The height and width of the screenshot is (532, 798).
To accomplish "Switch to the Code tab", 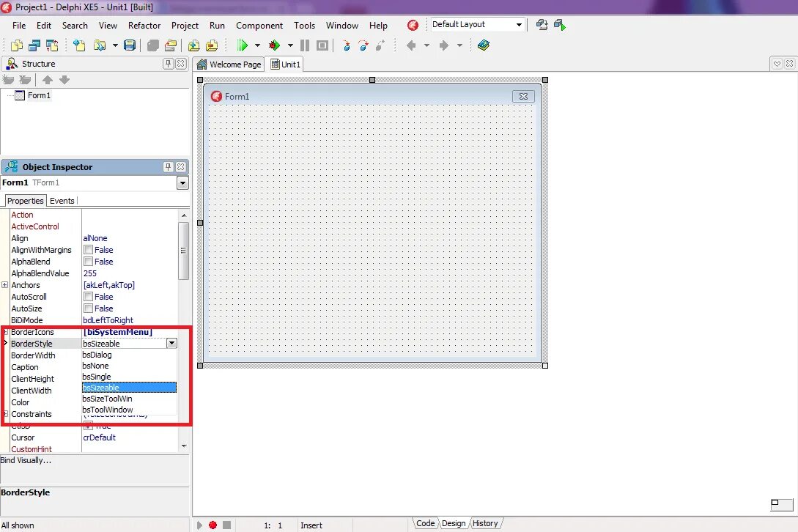I will (425, 523).
